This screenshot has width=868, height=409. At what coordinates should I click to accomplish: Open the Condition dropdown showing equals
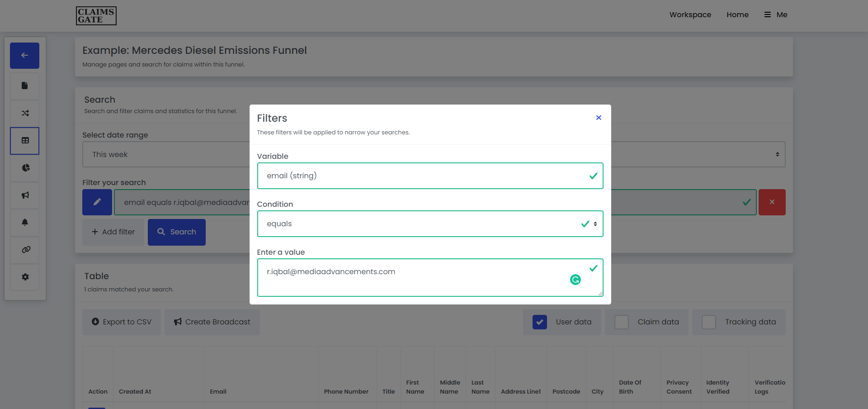coord(429,224)
